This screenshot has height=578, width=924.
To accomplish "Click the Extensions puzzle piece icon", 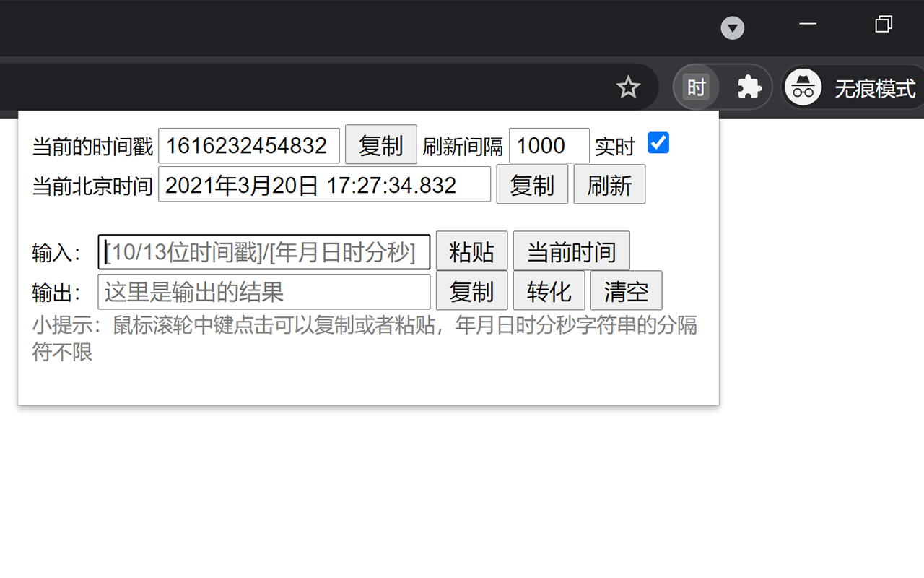I will click(x=749, y=87).
